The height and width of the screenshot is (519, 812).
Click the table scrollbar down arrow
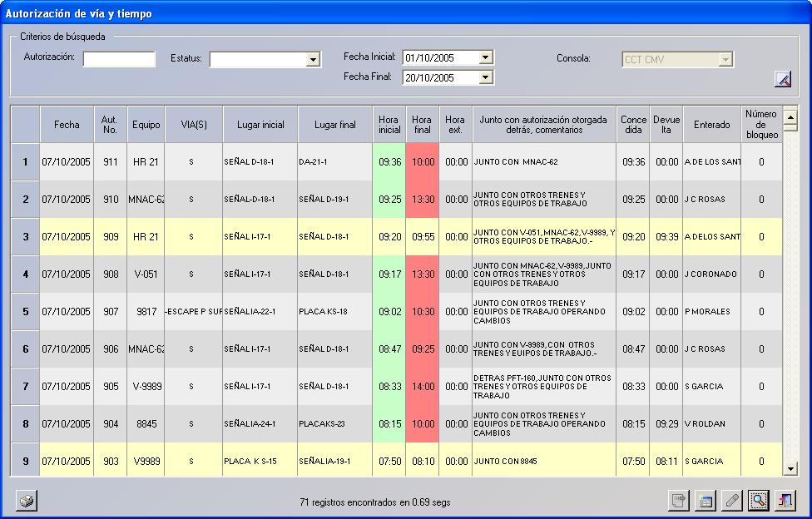point(790,469)
